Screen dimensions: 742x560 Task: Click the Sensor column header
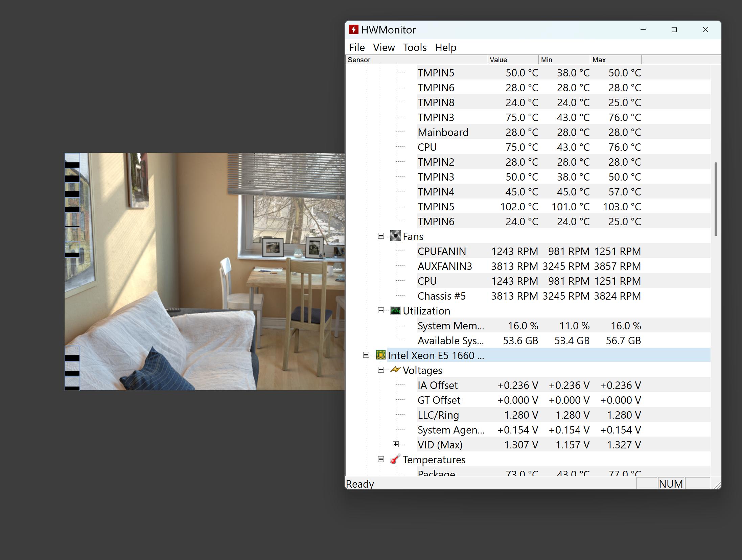point(416,60)
